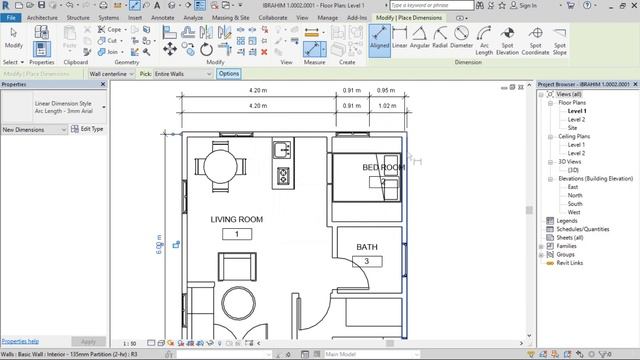The height and width of the screenshot is (360, 640).
Task: Expand the Groups node
Action: click(x=541, y=255)
